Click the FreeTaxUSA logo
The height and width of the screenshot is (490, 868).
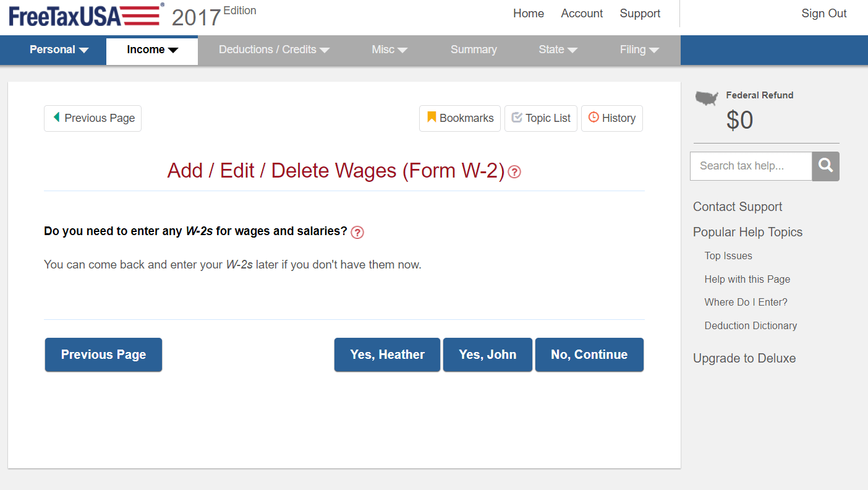pyautogui.click(x=87, y=15)
